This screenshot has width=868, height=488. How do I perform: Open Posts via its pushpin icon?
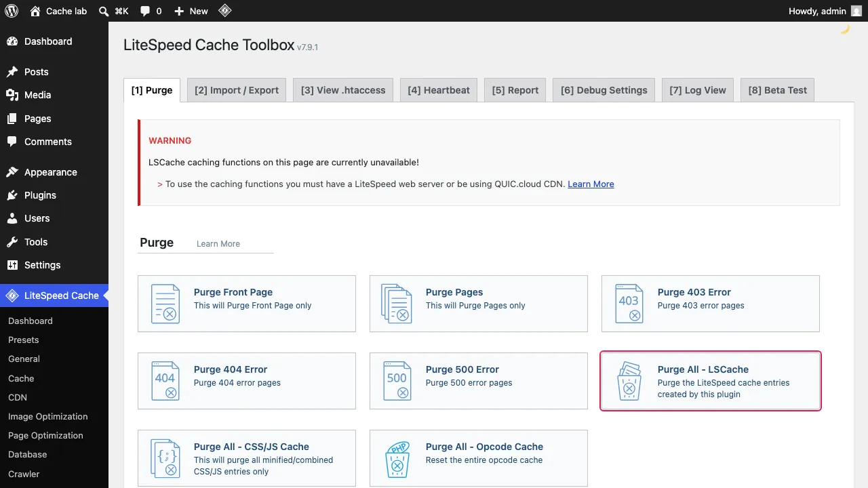pos(12,72)
